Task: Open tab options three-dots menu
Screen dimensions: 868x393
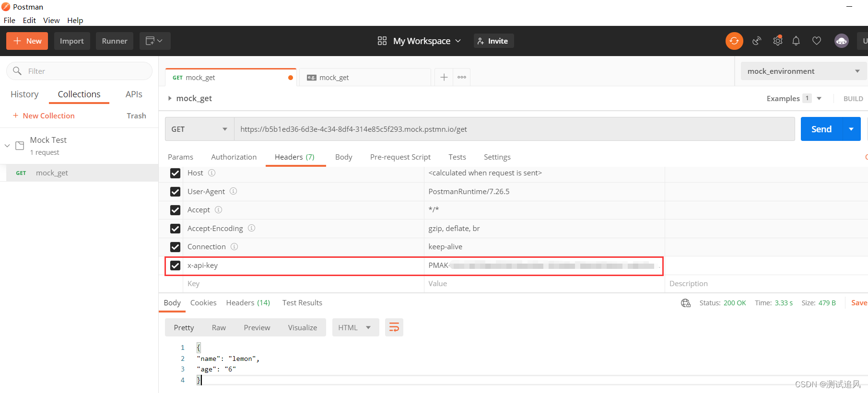Action: pos(462,77)
